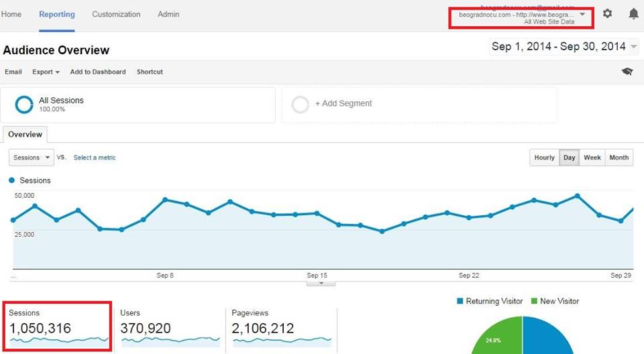
Task: Switch to Customization tab
Action: [x=116, y=14]
